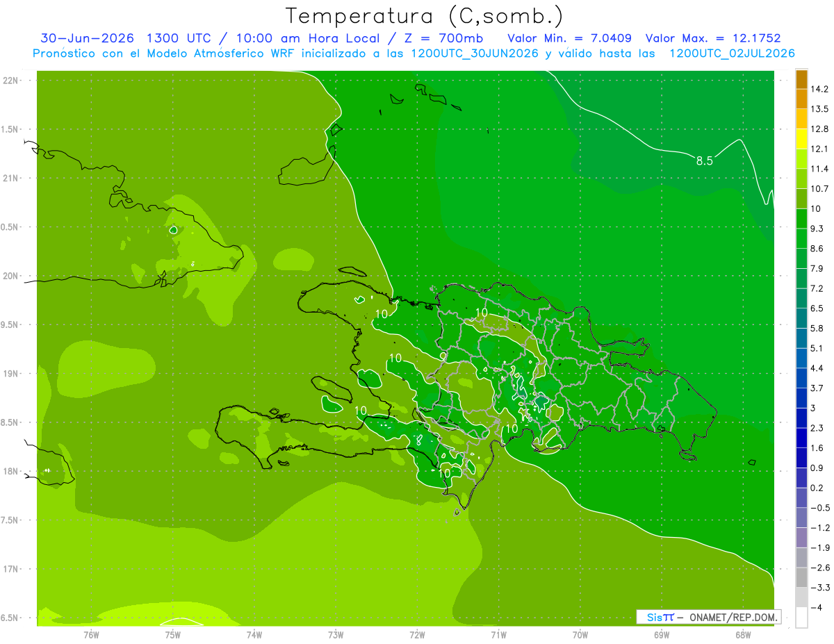The width and height of the screenshot is (834, 644).
Task: Click the '20N' latitude axis label
Action: [12, 276]
